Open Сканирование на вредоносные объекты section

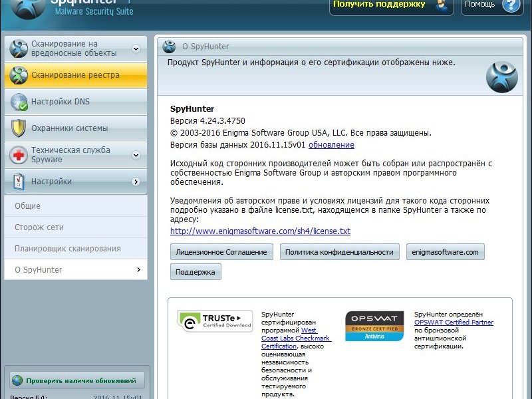76,49
